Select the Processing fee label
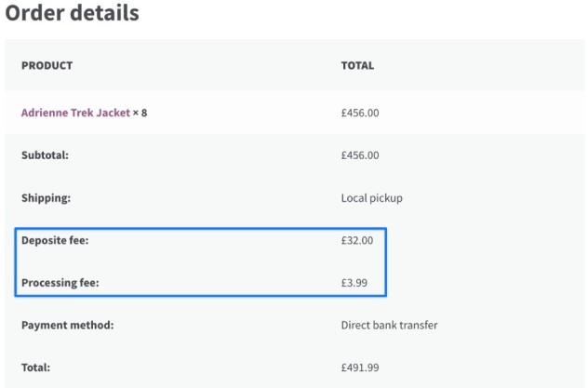Viewport: 588px width, 388px height. 60,283
